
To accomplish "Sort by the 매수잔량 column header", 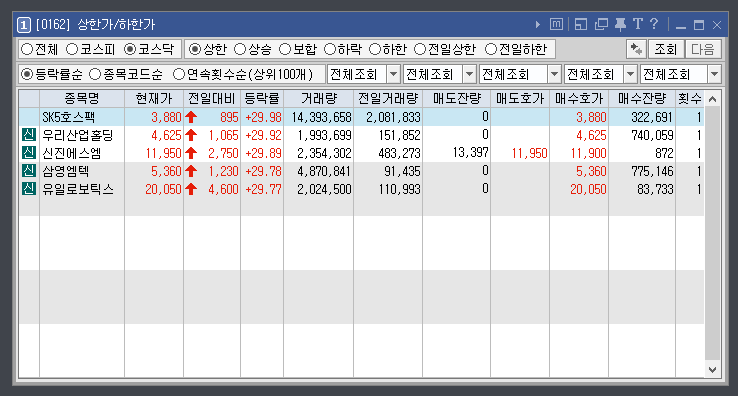I will tap(642, 98).
